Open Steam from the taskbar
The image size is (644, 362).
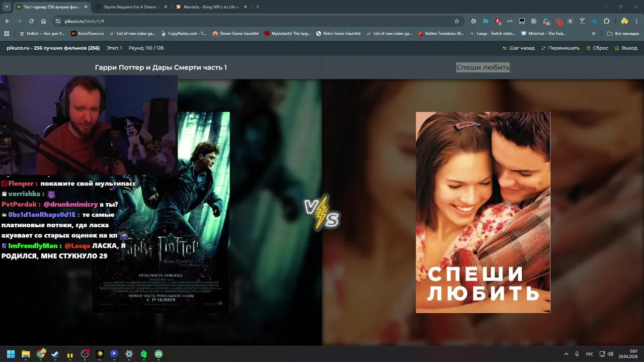click(55, 354)
